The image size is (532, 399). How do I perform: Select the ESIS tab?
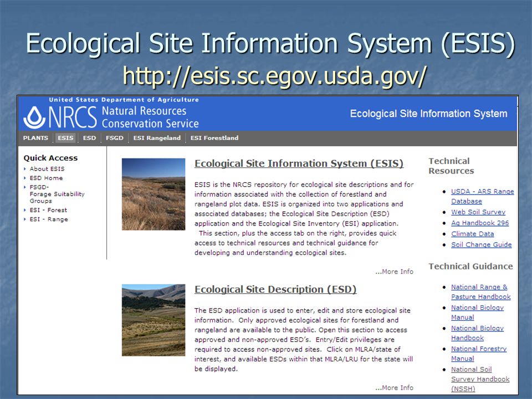[x=65, y=138]
